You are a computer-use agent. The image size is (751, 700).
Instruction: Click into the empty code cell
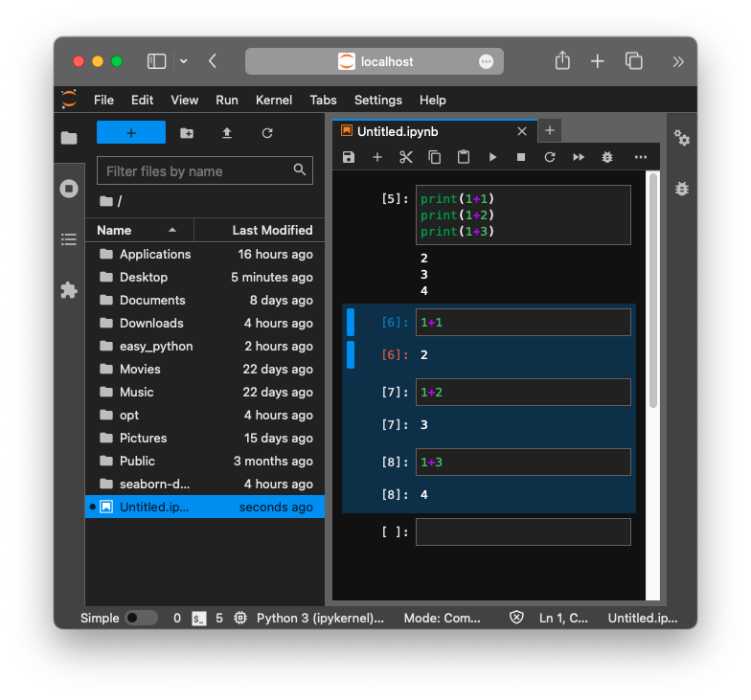[x=523, y=532]
